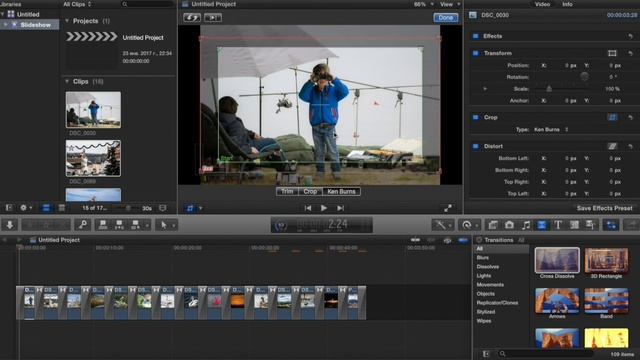Open the All Clips filter dropdown
Screen dimensions: 640x360
pos(77,4)
